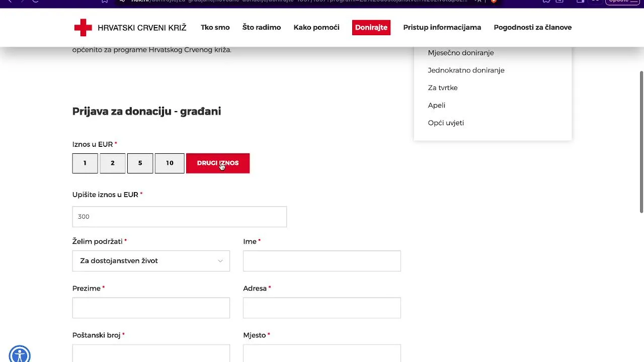Open the accessibility widget icon
The width and height of the screenshot is (644, 362).
20,355
